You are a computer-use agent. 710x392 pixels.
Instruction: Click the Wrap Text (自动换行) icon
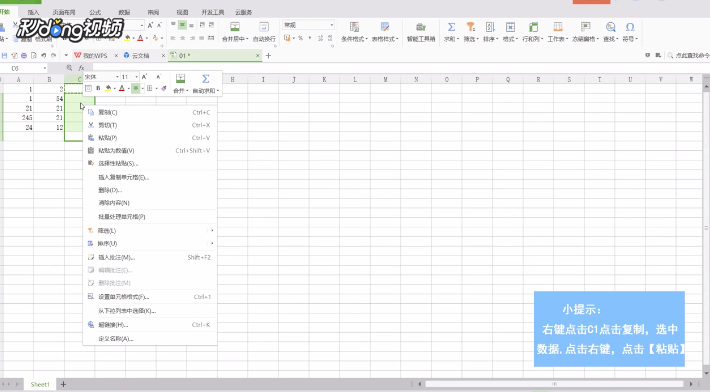264,27
